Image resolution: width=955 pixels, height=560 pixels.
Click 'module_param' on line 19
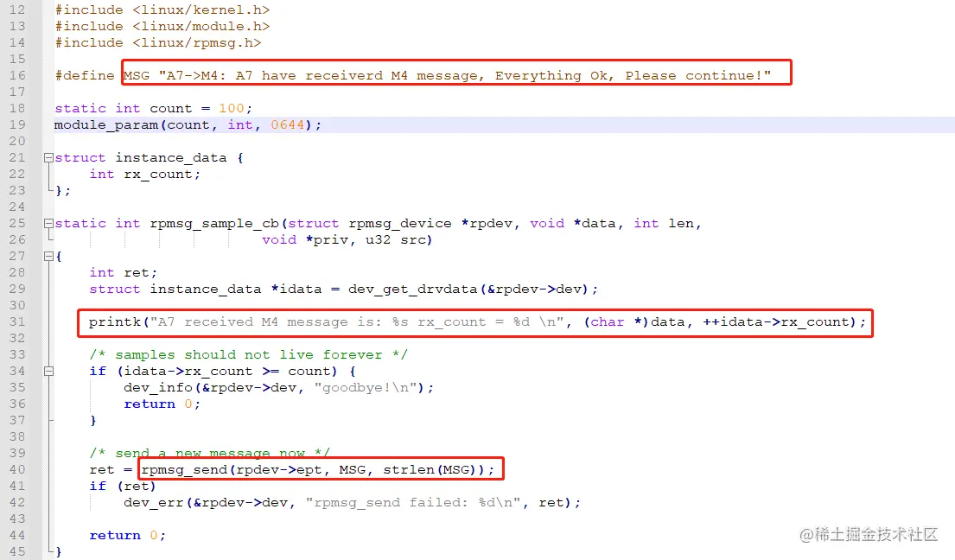(106, 124)
